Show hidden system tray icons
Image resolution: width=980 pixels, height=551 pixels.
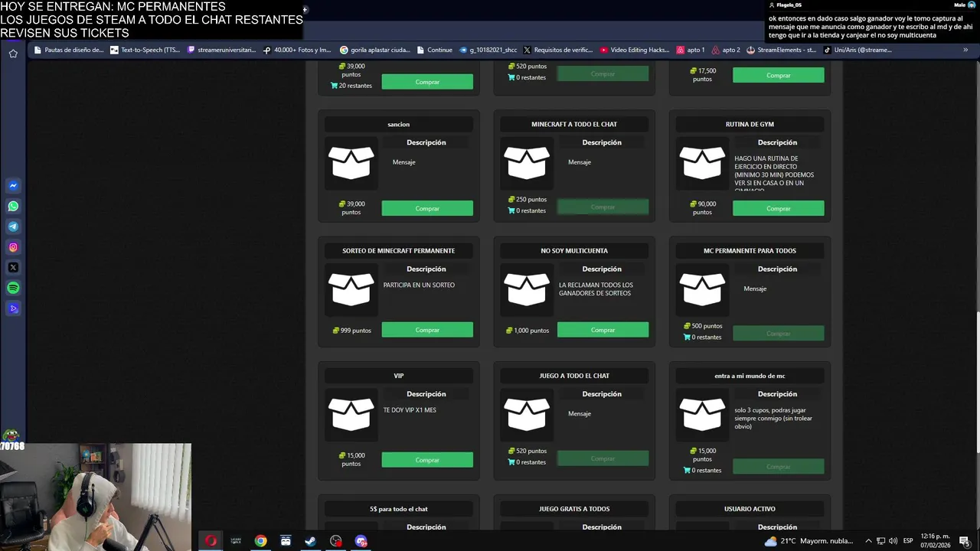[x=868, y=541]
